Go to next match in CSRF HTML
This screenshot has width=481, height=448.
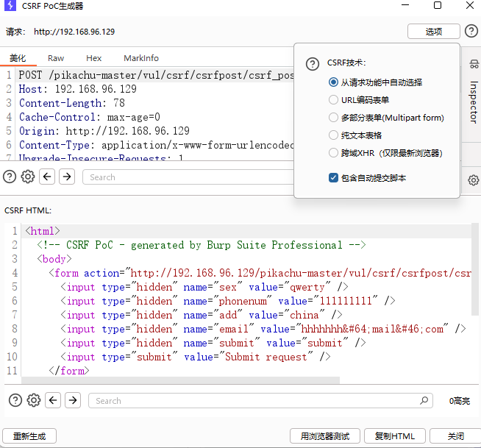[x=73, y=400]
